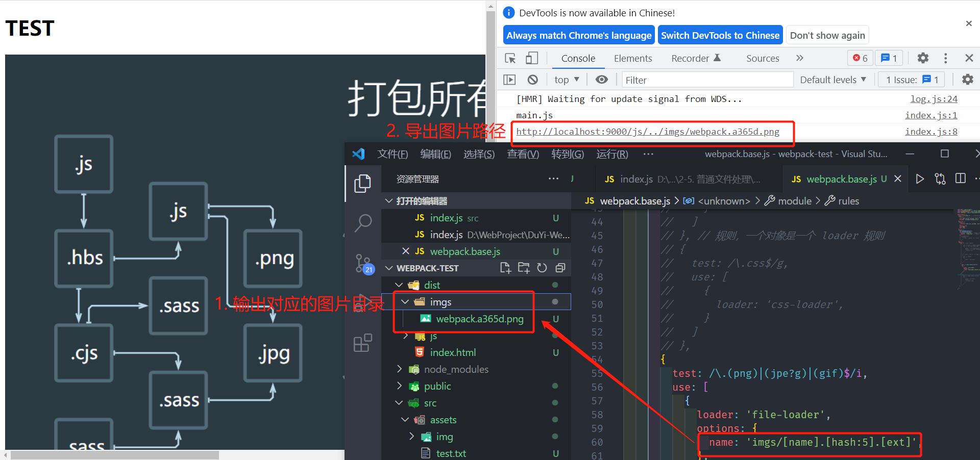Switch to the Sources tab
This screenshot has height=460, width=980.
tap(763, 58)
